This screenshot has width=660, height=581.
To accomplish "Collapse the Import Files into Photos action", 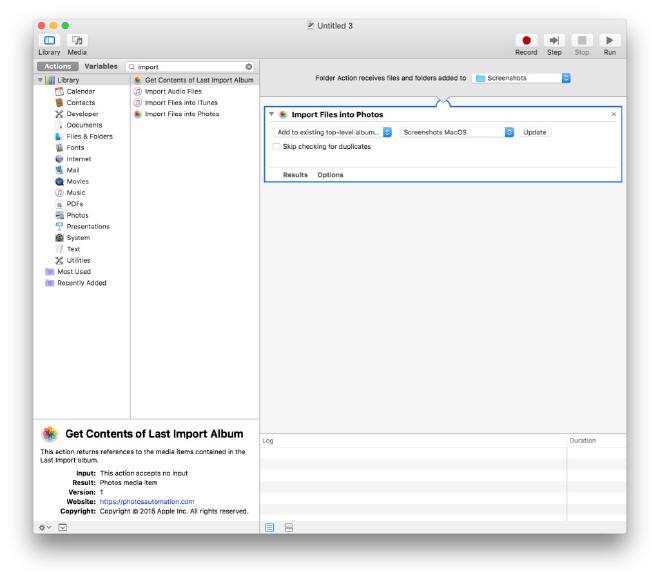I will coord(271,114).
